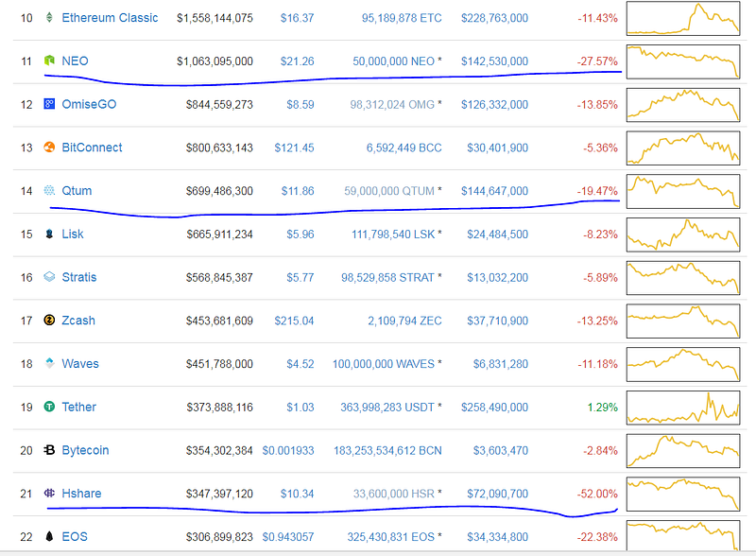
Task: Click circulating supply 363,998,283 USDT
Action: click(387, 408)
